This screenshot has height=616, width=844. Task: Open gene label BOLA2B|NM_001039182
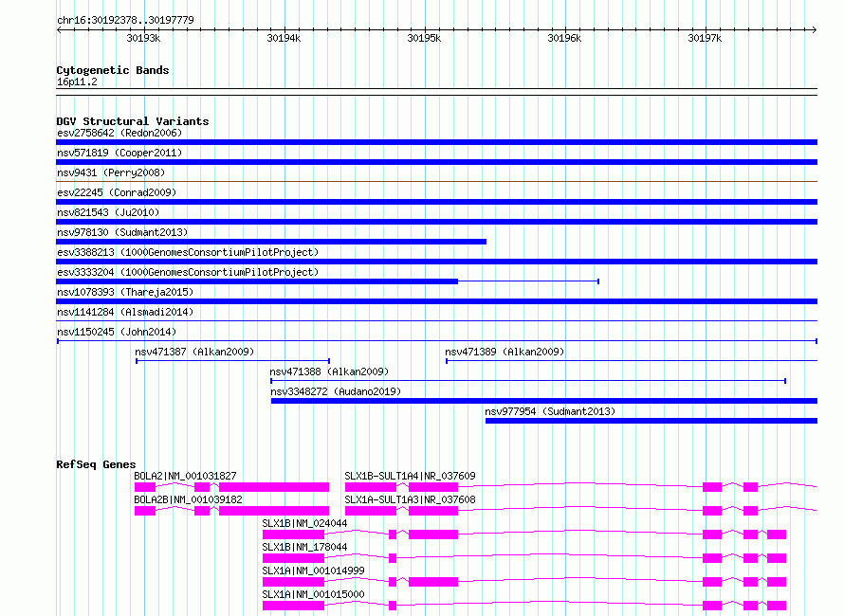coord(188,499)
